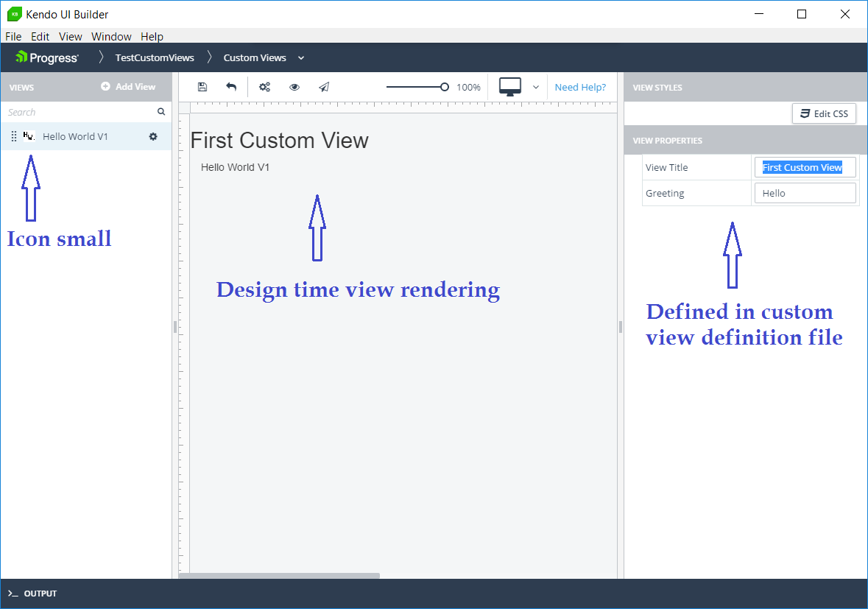The image size is (868, 609).
Task: Open settings gear for Hello World V1
Action: [153, 136]
